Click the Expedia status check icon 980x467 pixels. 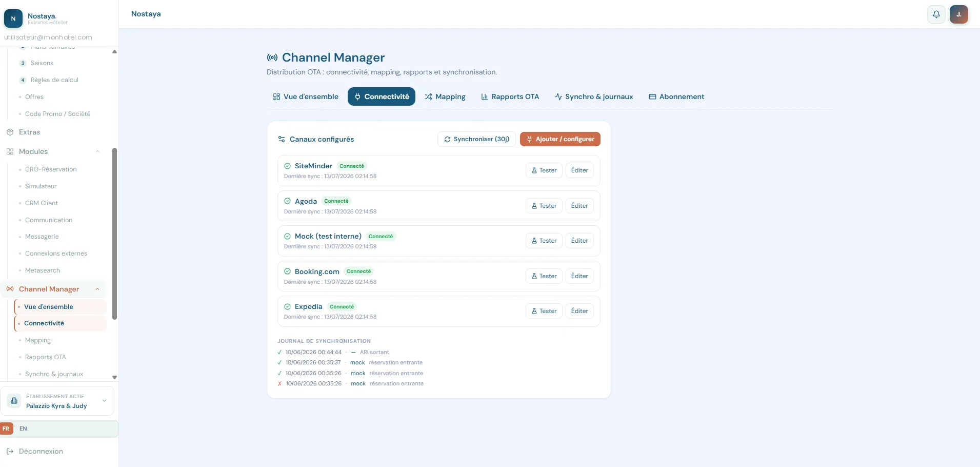click(x=287, y=306)
